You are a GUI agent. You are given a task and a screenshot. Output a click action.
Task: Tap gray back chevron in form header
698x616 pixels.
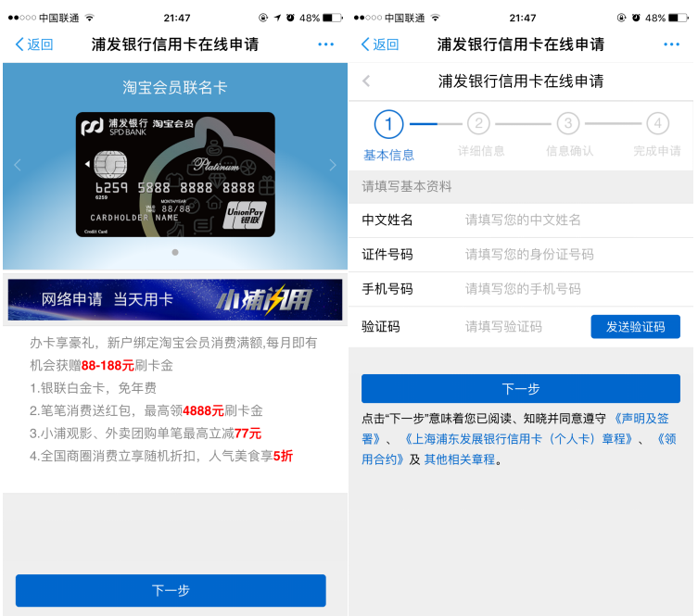pos(366,81)
